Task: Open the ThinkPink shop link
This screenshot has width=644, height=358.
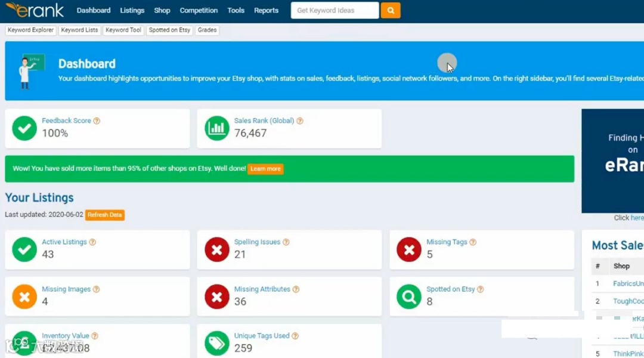Action: tap(628, 353)
